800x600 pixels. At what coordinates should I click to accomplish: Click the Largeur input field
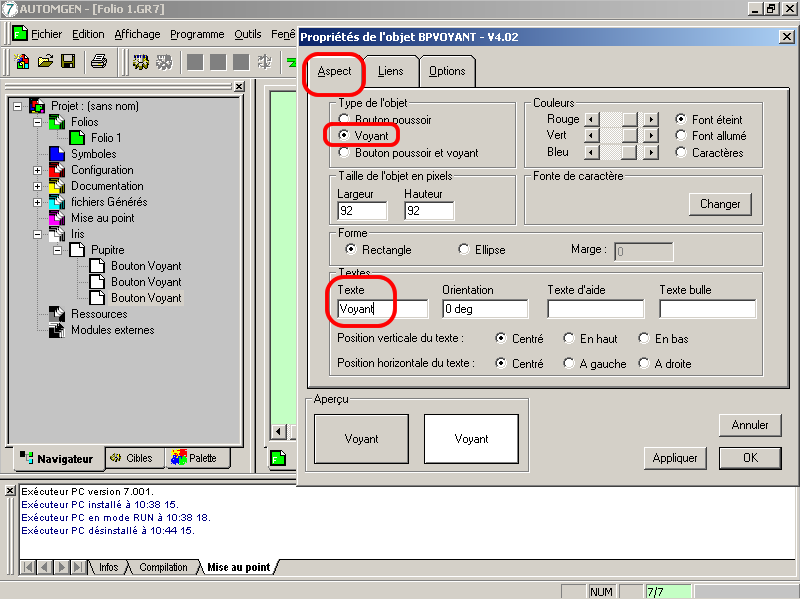(362, 211)
